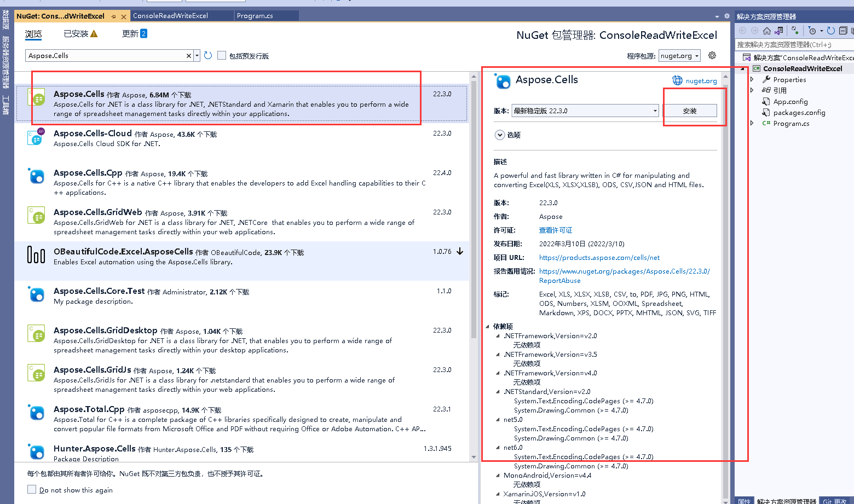Close the NuGet package manager tab
Screen dimensions: 854x504
coord(124,16)
